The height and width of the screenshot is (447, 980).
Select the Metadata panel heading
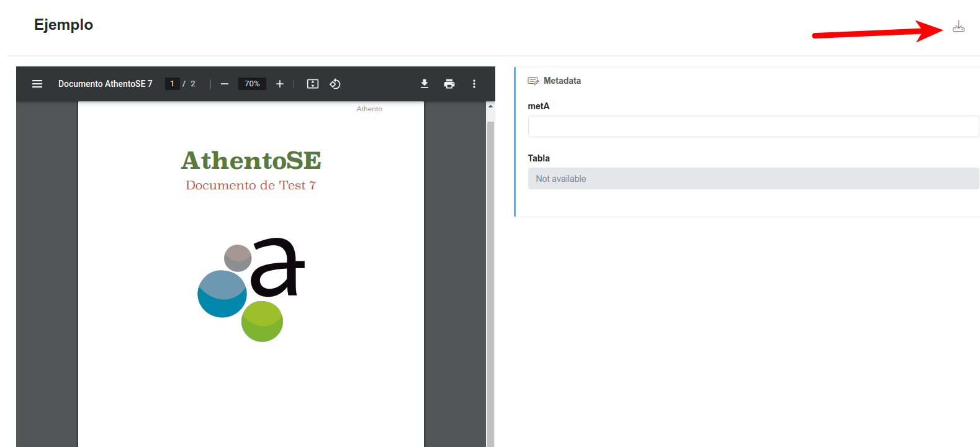[562, 81]
